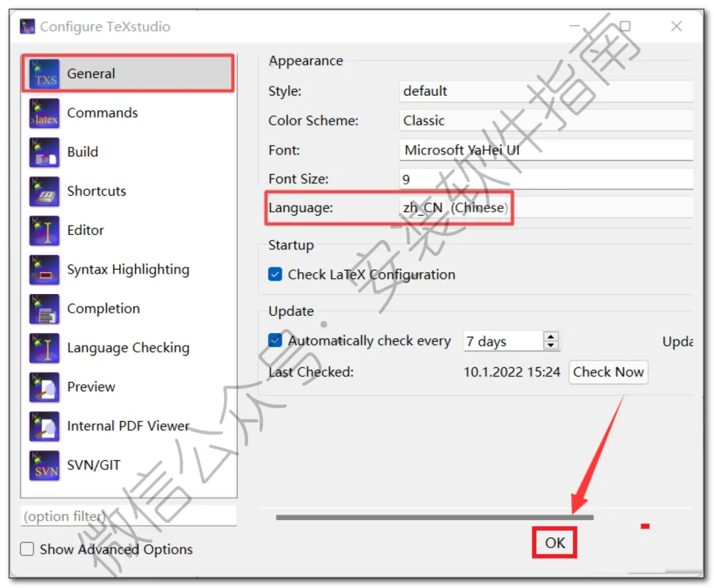Go to the Shortcuts settings label
The width and height of the screenshot is (714, 588).
tap(97, 191)
